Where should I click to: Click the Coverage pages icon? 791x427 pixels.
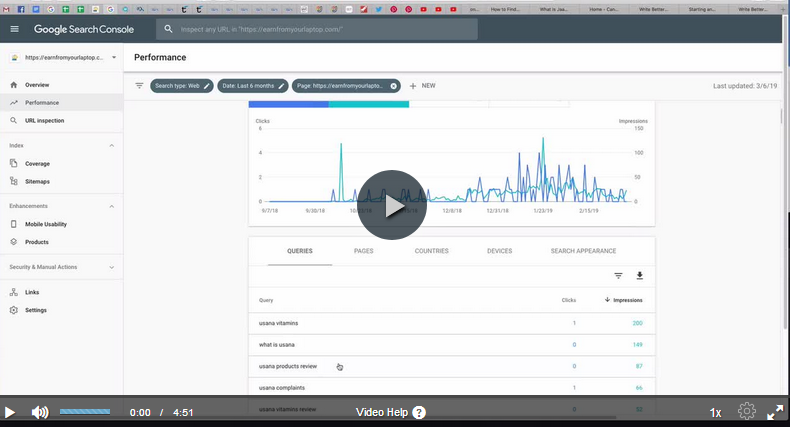[x=14, y=164]
